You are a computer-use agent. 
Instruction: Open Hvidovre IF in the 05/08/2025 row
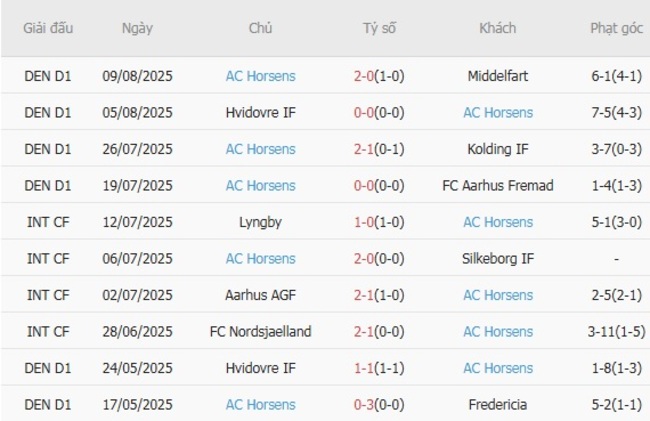click(x=260, y=112)
